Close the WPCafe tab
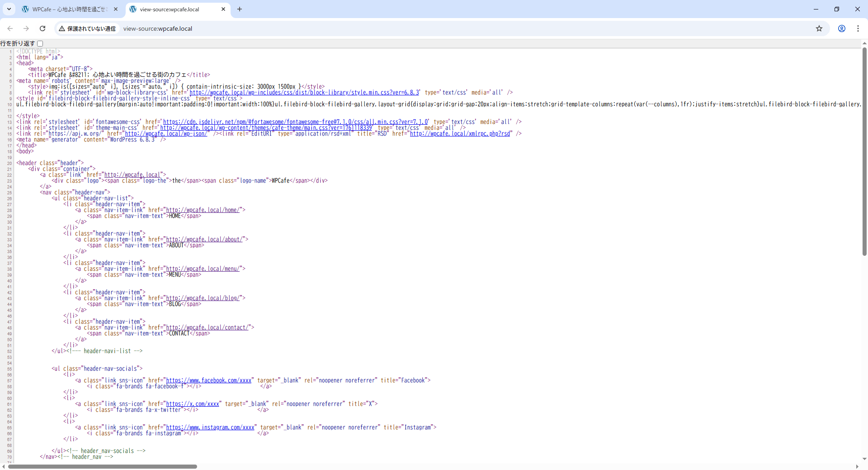The height and width of the screenshot is (470, 868). tap(116, 9)
